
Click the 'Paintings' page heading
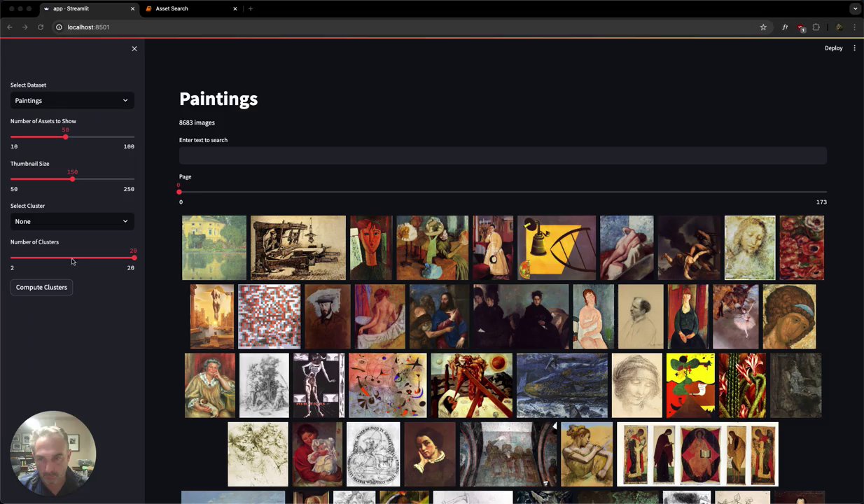(218, 99)
